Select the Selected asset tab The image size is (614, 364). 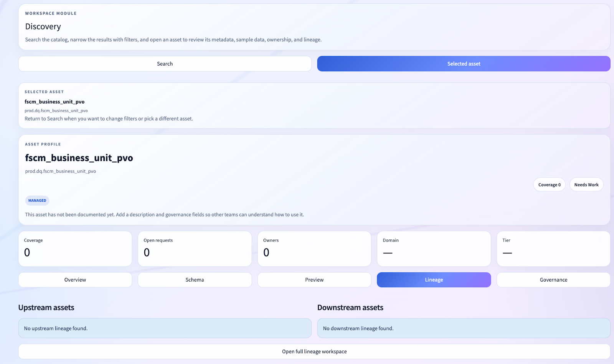tap(464, 64)
